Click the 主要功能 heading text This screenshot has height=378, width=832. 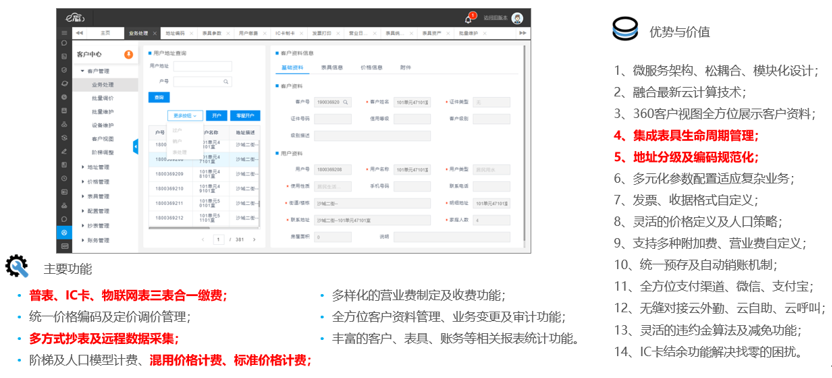(x=67, y=269)
